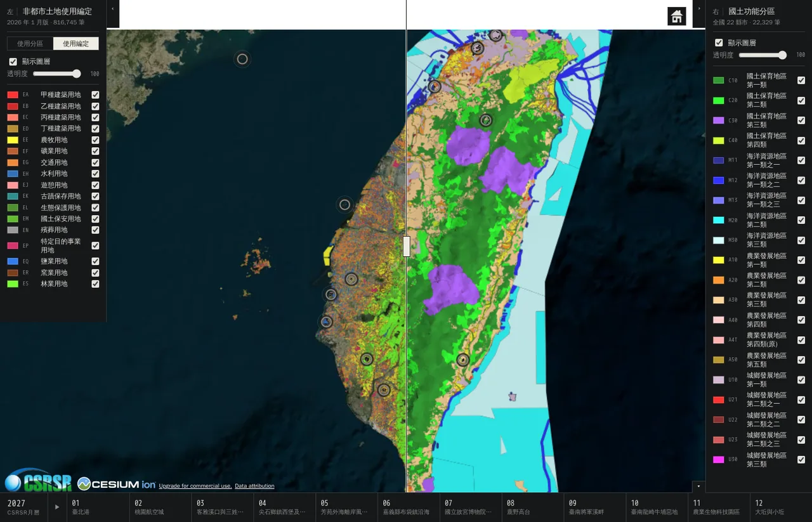This screenshot has width=812, height=522.
Task: Click the empty circle marker over northwest sea
Action: pos(242,60)
